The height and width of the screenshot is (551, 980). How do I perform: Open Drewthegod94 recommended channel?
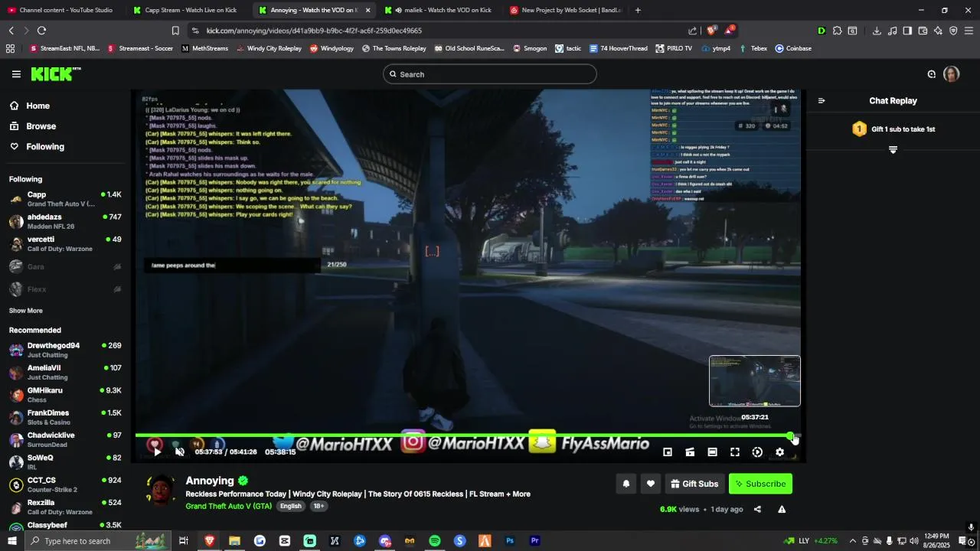click(x=65, y=350)
